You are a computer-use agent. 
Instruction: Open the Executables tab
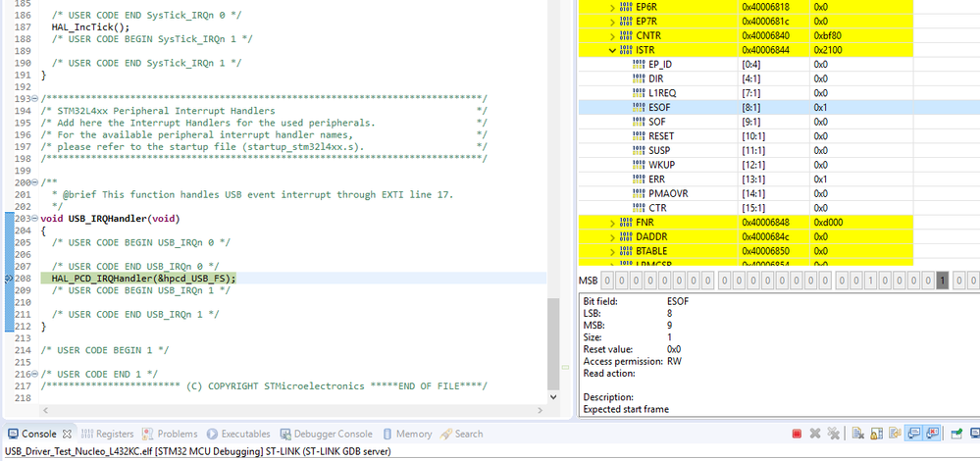coord(238,434)
